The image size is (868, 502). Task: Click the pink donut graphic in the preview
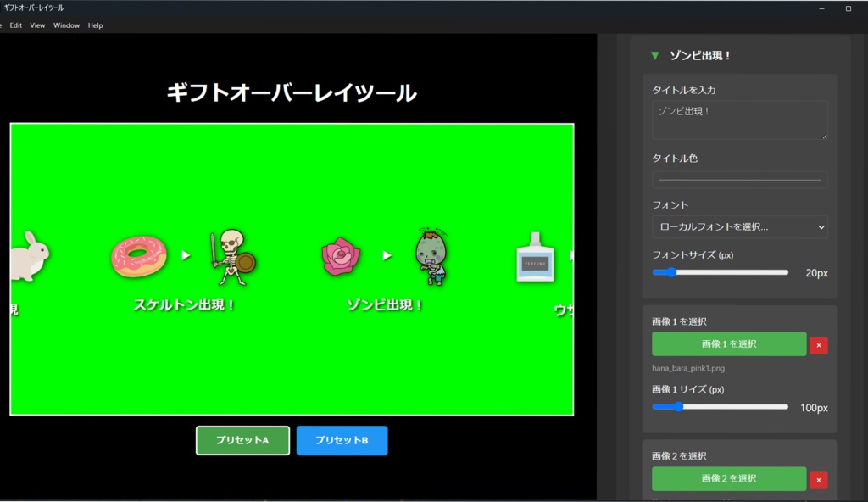pyautogui.click(x=137, y=254)
